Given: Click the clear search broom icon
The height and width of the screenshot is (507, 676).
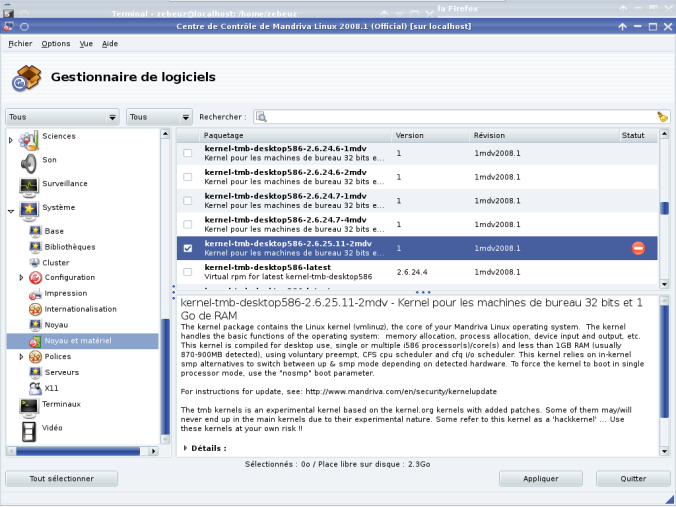Looking at the screenshot, I should 662,117.
